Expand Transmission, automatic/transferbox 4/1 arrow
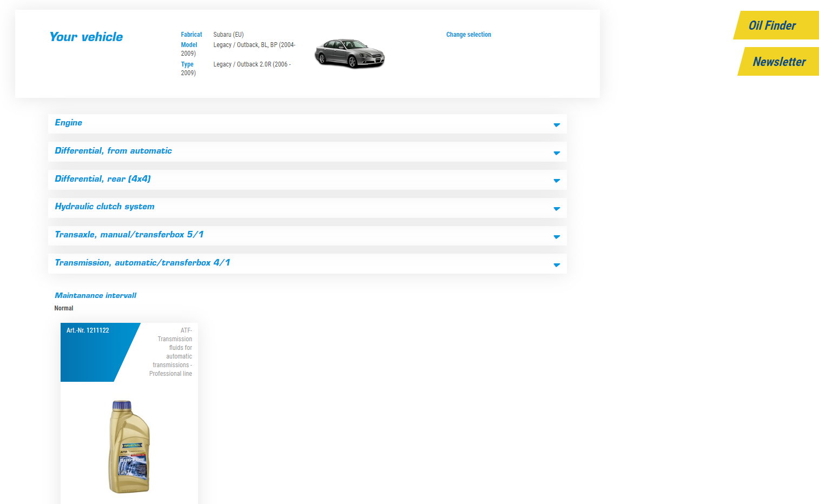The width and height of the screenshot is (819, 504). (x=557, y=265)
